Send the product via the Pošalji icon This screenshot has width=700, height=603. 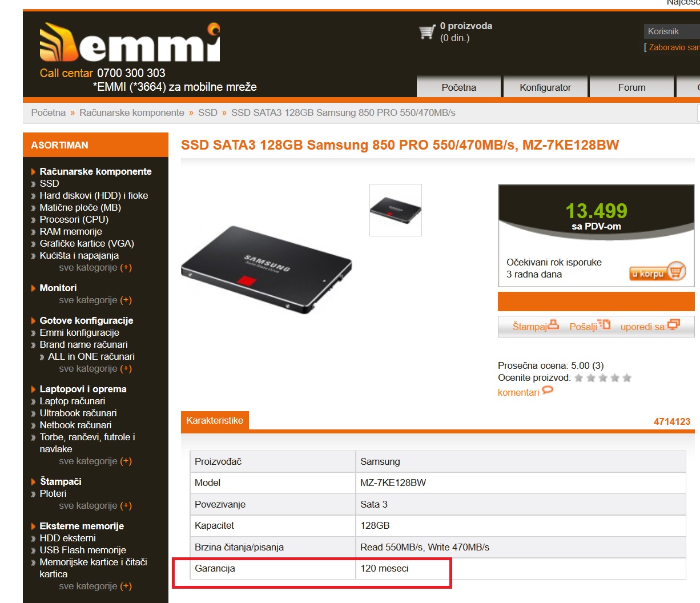(605, 324)
